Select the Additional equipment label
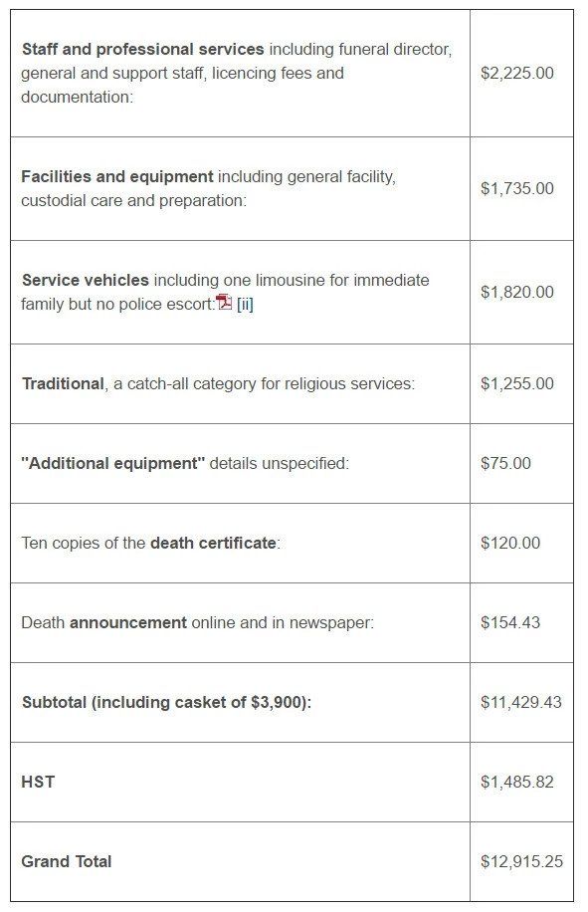The image size is (588, 912). coord(113,464)
